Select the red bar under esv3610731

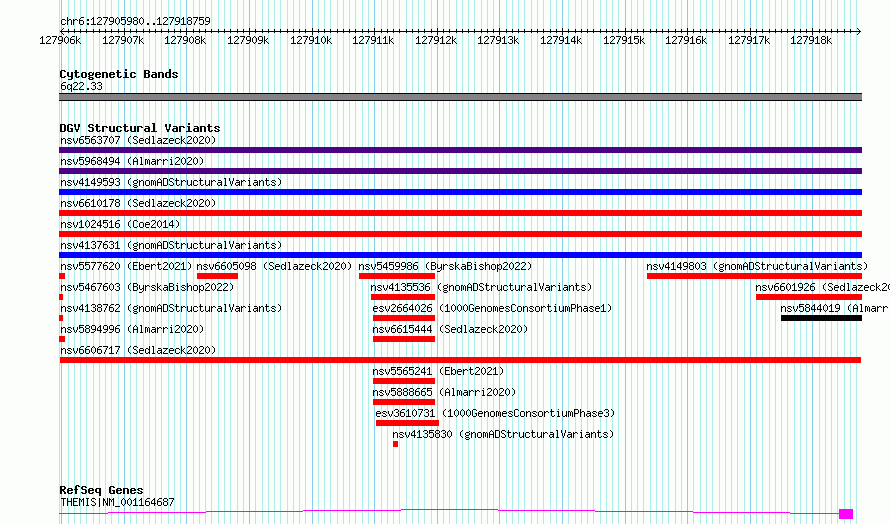[x=408, y=423]
